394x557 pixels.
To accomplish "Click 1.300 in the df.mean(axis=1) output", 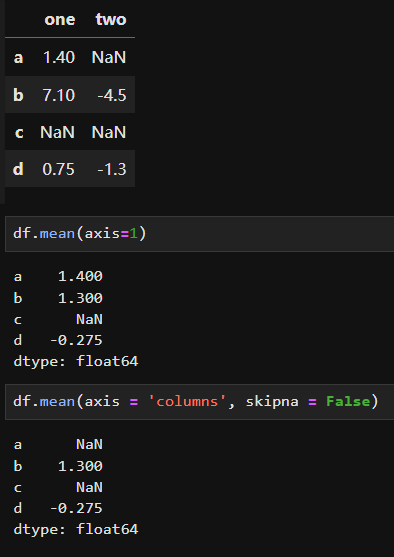I will 80,298.
